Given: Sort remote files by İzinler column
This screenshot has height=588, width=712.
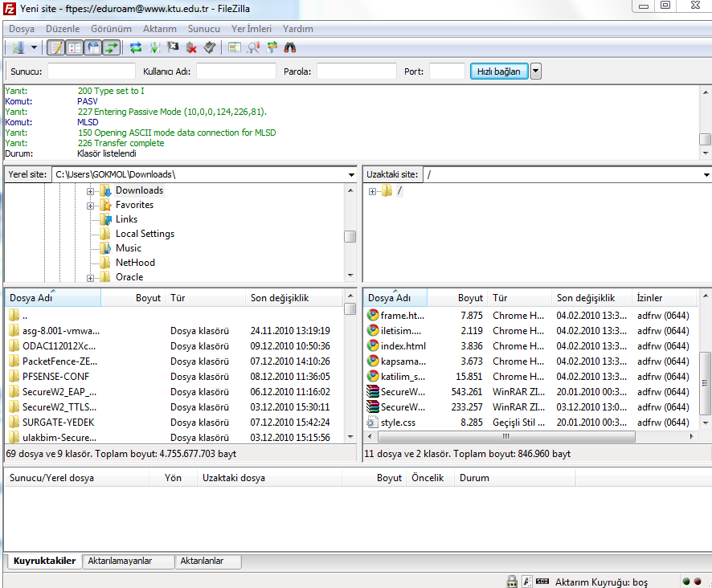Looking at the screenshot, I should (664, 298).
